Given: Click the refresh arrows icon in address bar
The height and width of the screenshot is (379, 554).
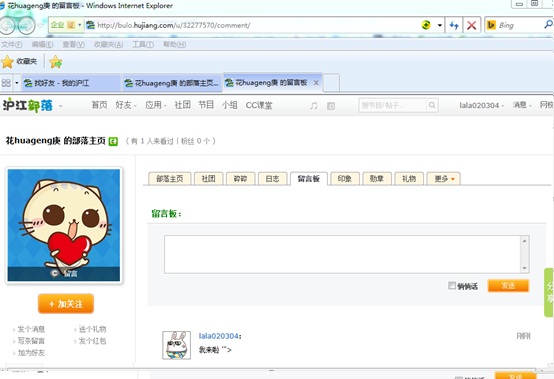Looking at the screenshot, I should pyautogui.click(x=454, y=25).
